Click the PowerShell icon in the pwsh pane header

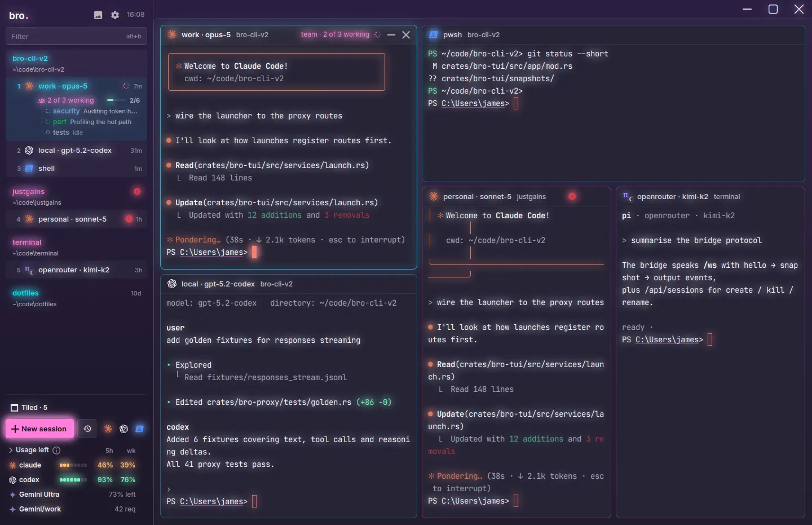point(434,35)
